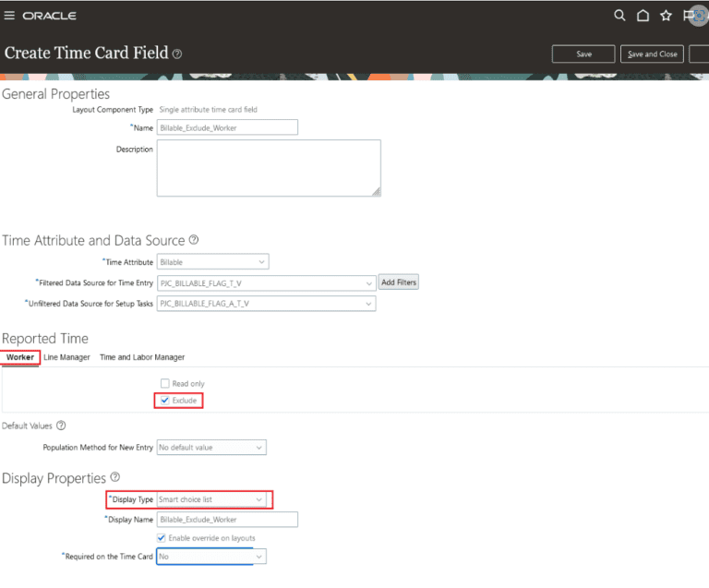The image size is (709, 588).
Task: Uncheck the Exclude checkbox
Action: 165,401
